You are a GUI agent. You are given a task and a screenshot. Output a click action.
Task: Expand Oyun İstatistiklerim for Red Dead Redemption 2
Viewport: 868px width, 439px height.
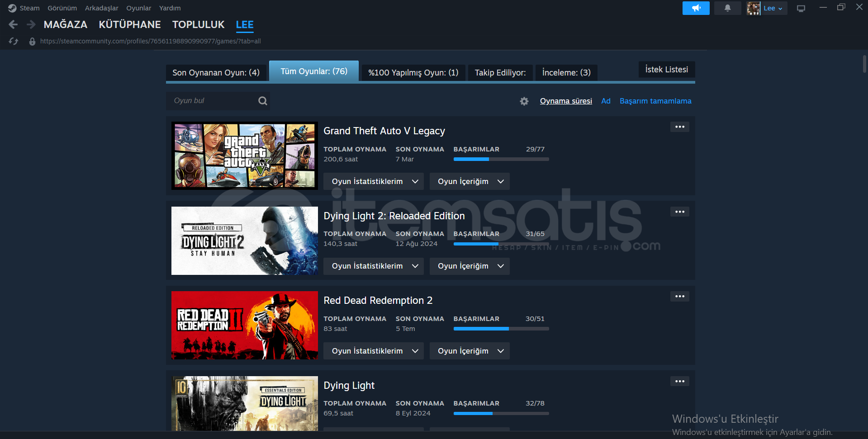point(374,351)
